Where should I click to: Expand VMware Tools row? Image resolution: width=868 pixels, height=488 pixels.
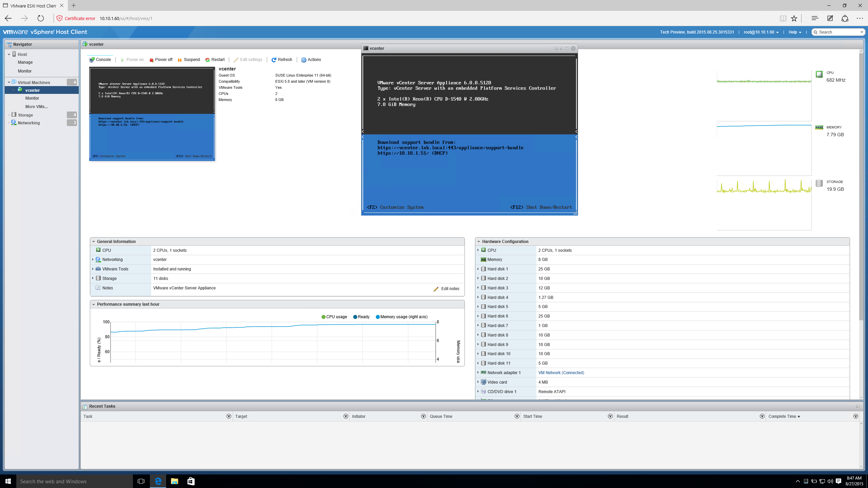coord(93,269)
